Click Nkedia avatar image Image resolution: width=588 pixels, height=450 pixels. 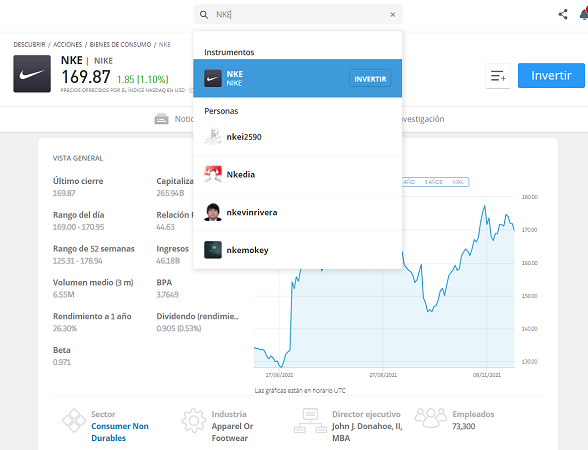pyautogui.click(x=213, y=174)
